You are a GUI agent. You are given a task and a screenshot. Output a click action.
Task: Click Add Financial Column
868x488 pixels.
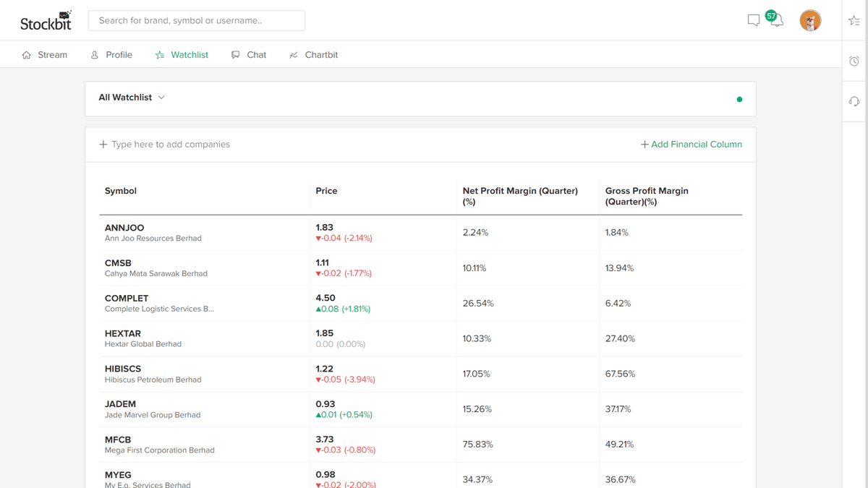pos(691,145)
